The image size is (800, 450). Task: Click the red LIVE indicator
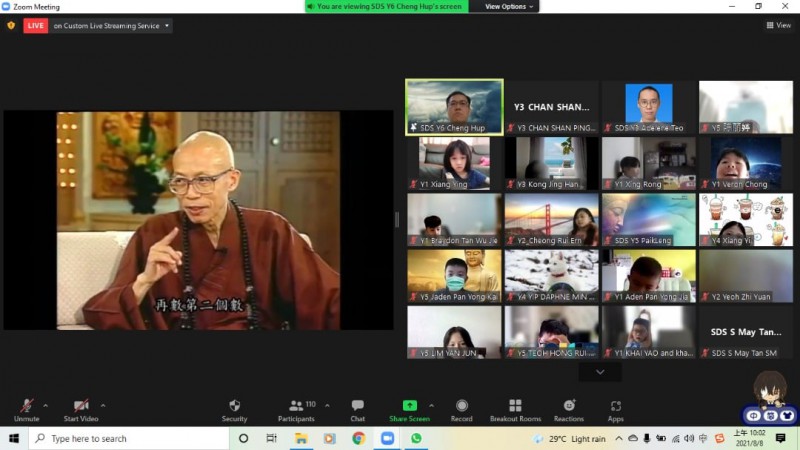(36, 25)
